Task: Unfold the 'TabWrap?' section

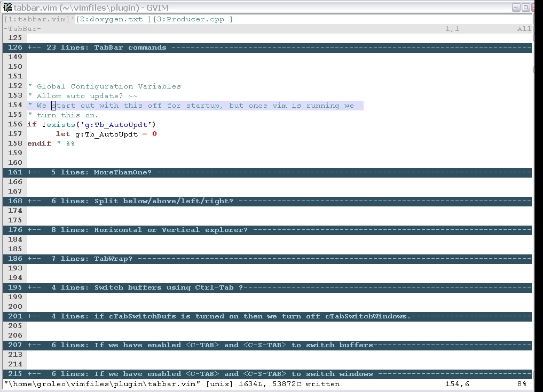Action: [x=267, y=259]
